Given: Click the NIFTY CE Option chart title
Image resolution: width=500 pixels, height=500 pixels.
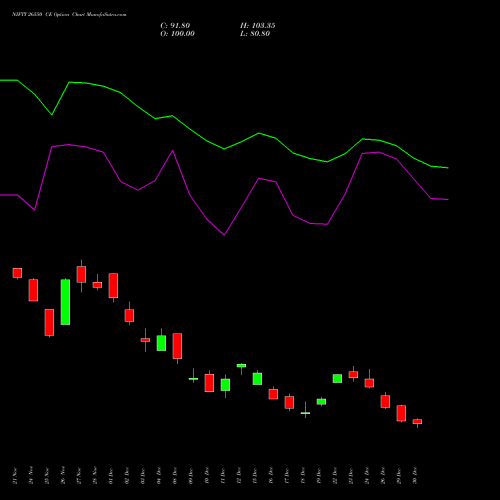Looking at the screenshot, I should click(x=69, y=15).
